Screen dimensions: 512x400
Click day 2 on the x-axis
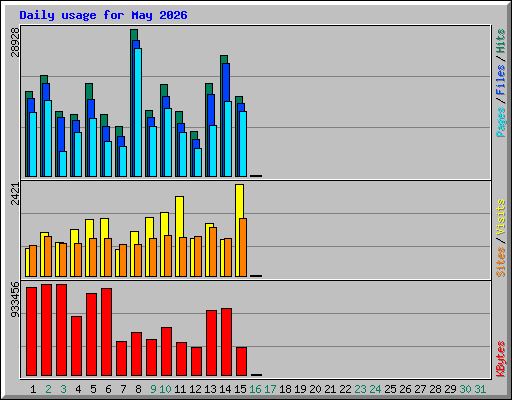(48, 389)
